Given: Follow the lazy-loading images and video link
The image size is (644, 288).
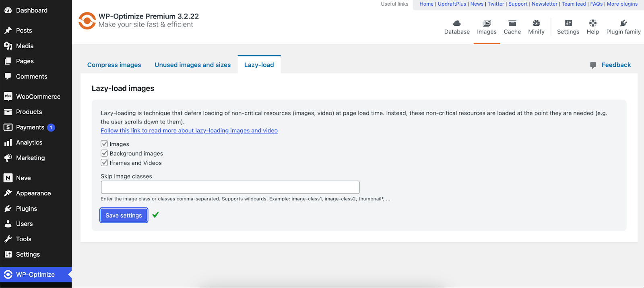Looking at the screenshot, I should tap(189, 130).
